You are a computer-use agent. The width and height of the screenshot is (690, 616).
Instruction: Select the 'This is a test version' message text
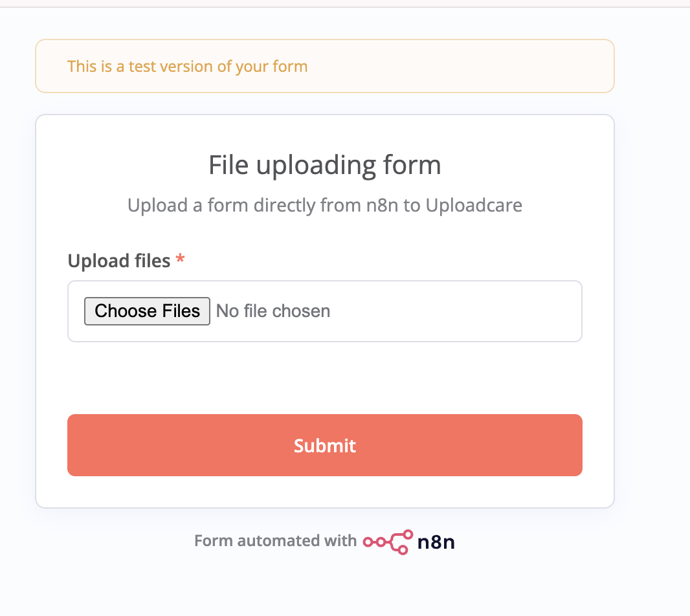(x=188, y=66)
